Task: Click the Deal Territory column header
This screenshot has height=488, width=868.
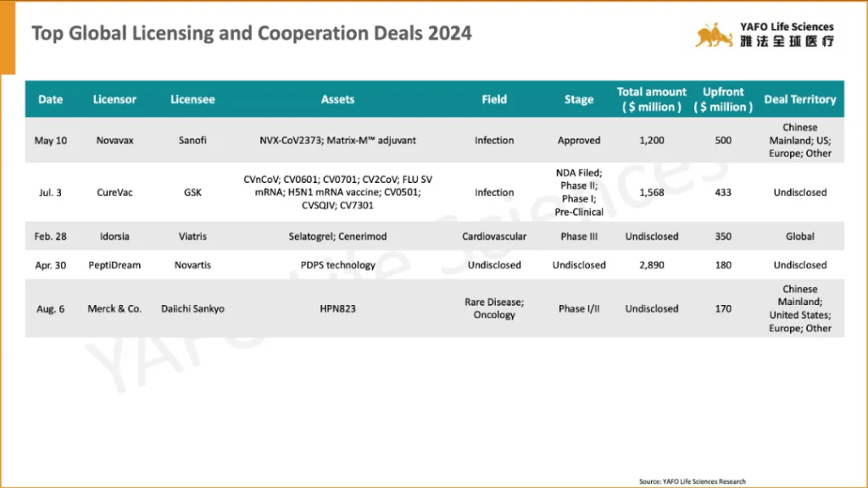Action: [x=799, y=99]
